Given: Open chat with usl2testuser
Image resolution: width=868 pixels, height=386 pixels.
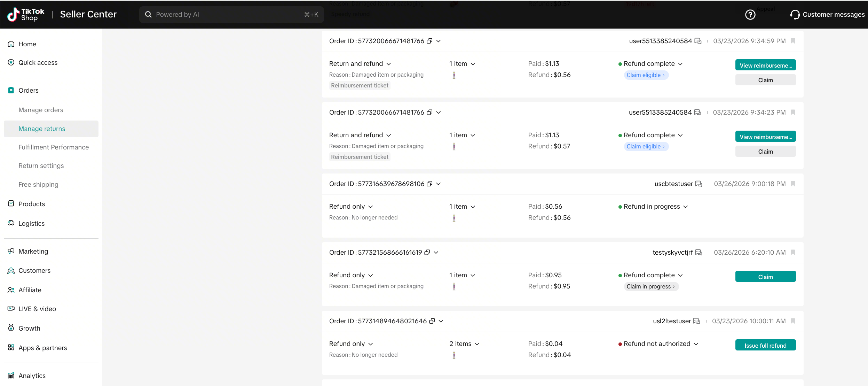Looking at the screenshot, I should (696, 321).
